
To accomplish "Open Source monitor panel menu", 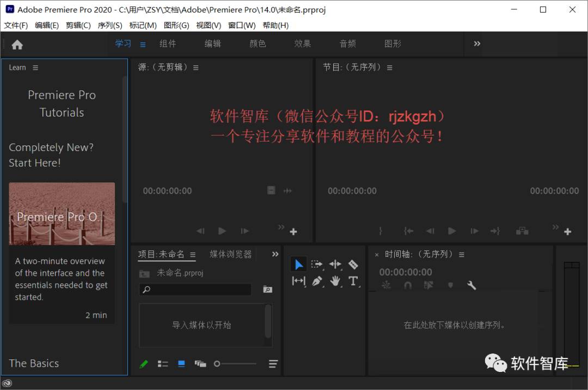I will pyautogui.click(x=196, y=68).
